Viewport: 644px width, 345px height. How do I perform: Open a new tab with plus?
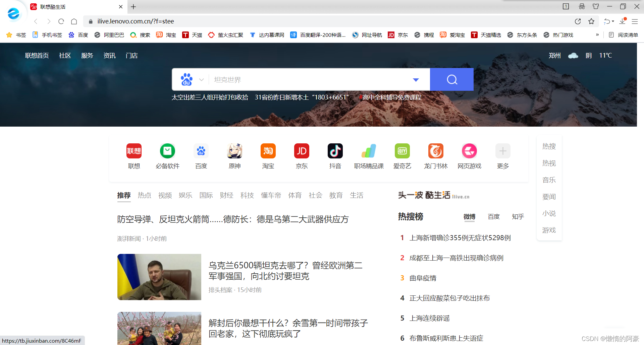pyautogui.click(x=133, y=7)
